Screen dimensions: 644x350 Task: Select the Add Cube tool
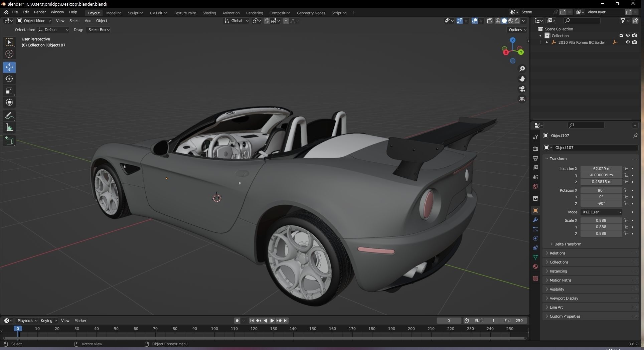tap(9, 141)
